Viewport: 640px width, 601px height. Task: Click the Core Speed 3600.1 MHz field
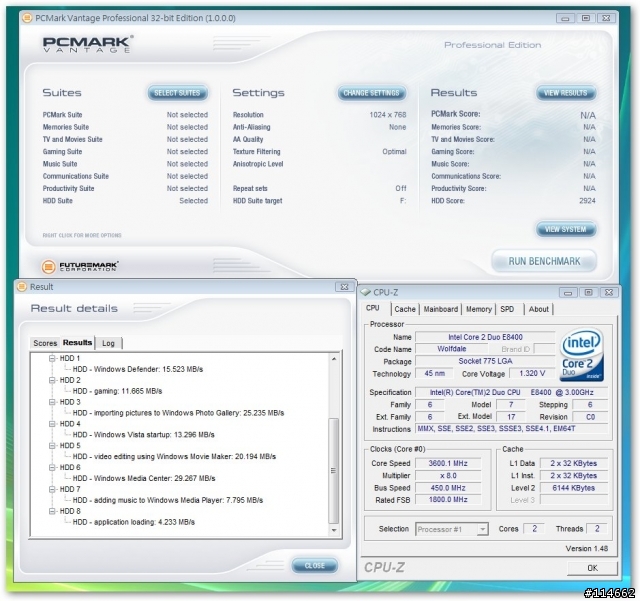tap(448, 463)
